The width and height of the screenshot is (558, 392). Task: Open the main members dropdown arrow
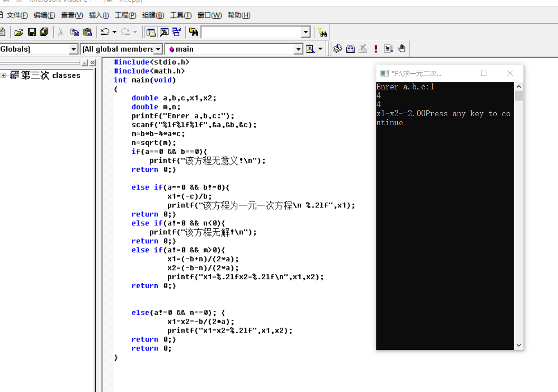298,49
